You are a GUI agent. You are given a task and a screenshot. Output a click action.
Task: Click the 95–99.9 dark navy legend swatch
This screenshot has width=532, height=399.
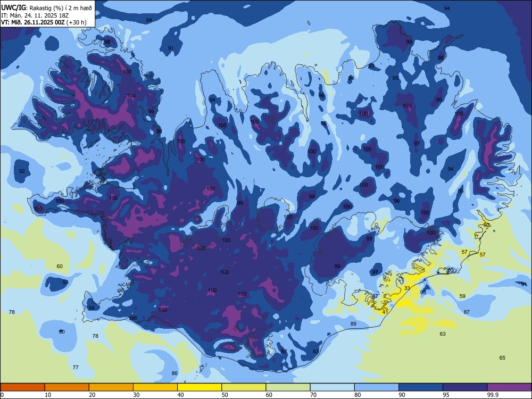coord(465,387)
